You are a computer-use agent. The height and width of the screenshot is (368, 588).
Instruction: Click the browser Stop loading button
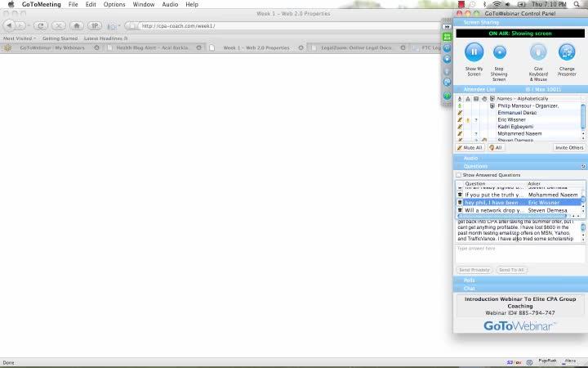coord(58,25)
